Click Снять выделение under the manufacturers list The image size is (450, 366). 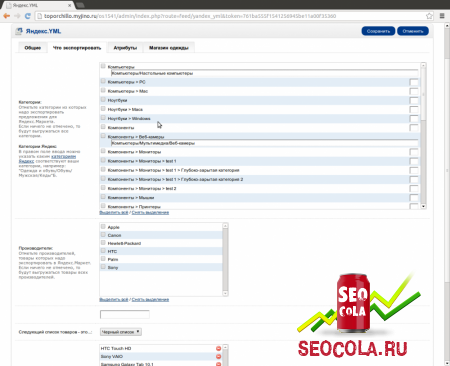click(150, 299)
